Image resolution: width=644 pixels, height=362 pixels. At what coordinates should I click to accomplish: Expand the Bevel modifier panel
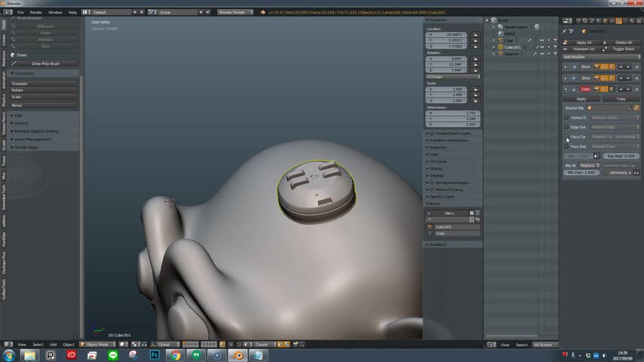click(566, 67)
